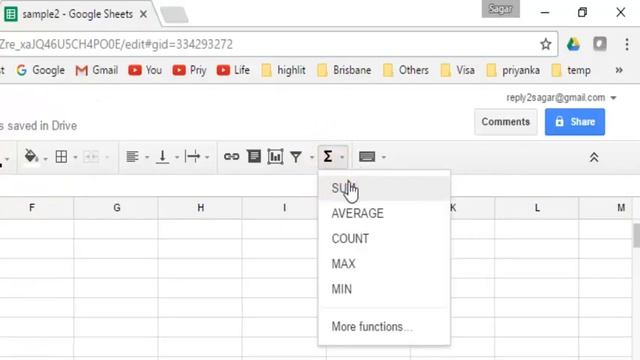Viewport: 640px width, 360px height.
Task: Open the borders grid icon
Action: tap(61, 157)
